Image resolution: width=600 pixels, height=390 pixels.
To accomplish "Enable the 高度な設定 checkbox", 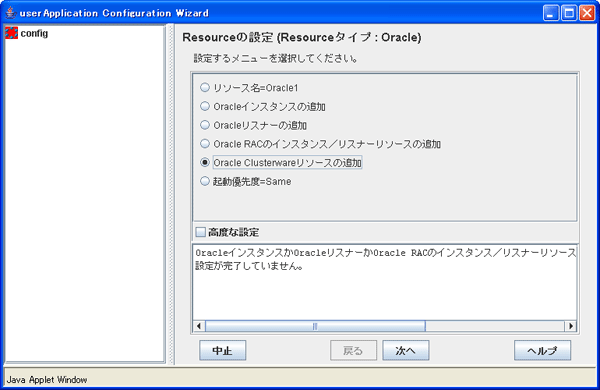I will 201,232.
